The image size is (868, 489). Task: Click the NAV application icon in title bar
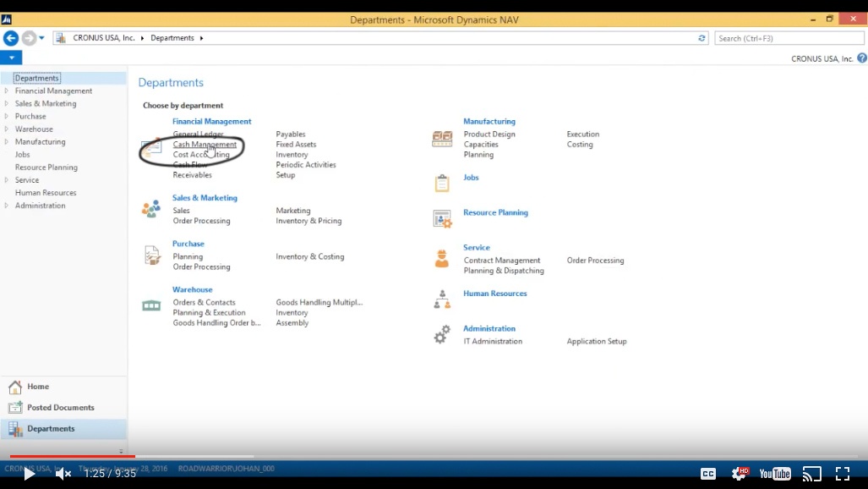(6, 19)
